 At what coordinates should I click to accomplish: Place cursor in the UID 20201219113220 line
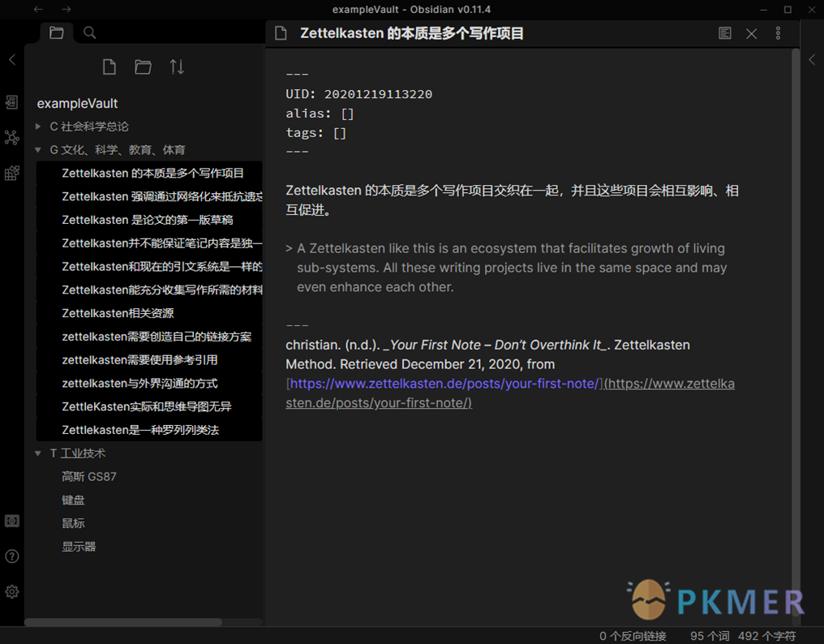[359, 94]
